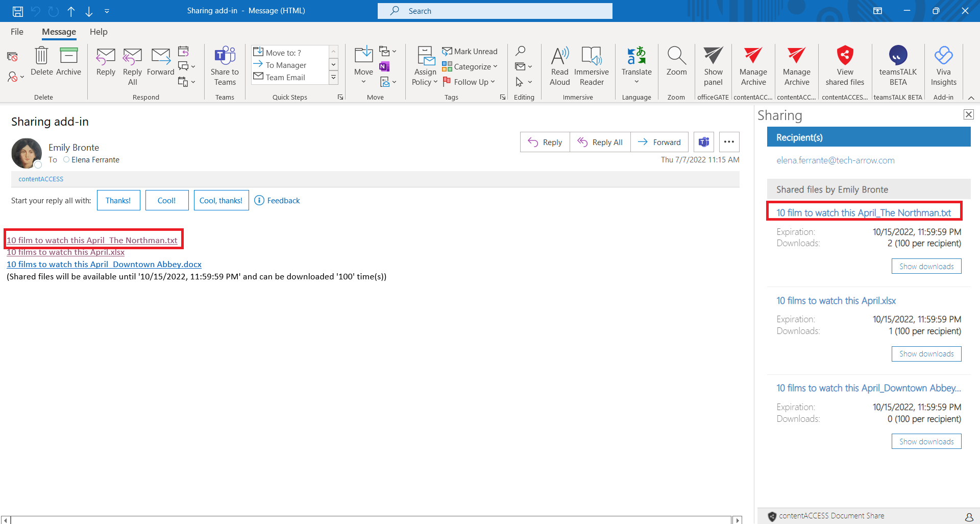This screenshot has height=524, width=980.
Task: Show downloads for 10 films April.xlsx
Action: [926, 354]
